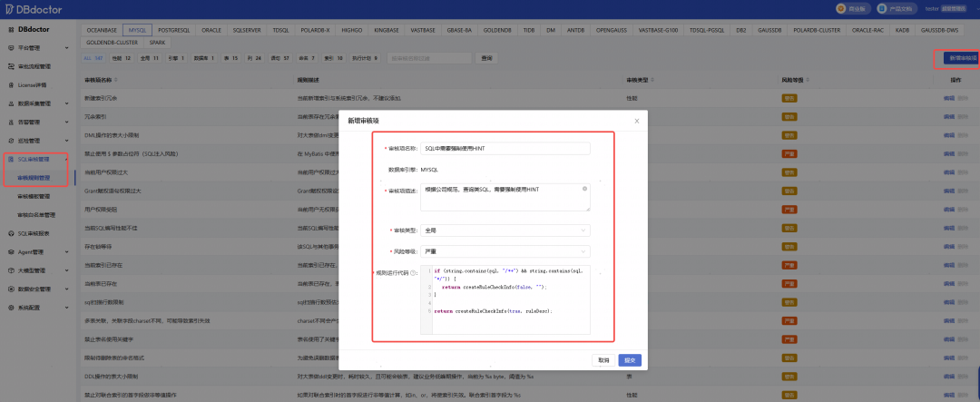Sort table by 审核项名称 column icon
Screen dimensions: 980x402
pyautogui.click(x=115, y=80)
